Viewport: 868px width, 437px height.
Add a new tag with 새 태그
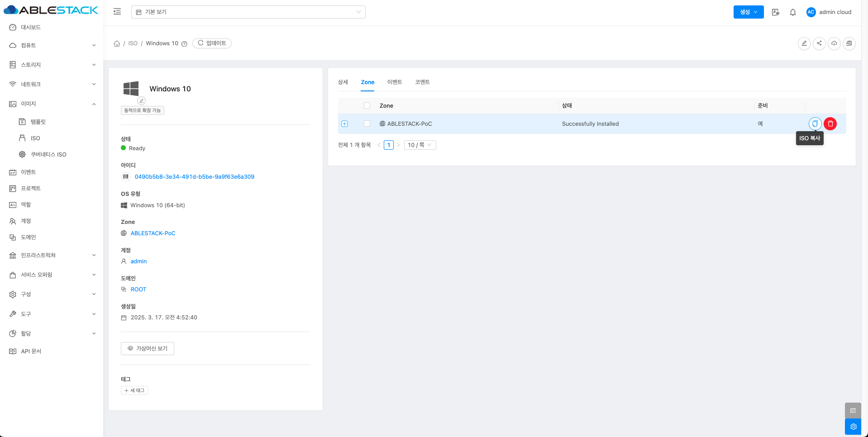[x=134, y=390]
